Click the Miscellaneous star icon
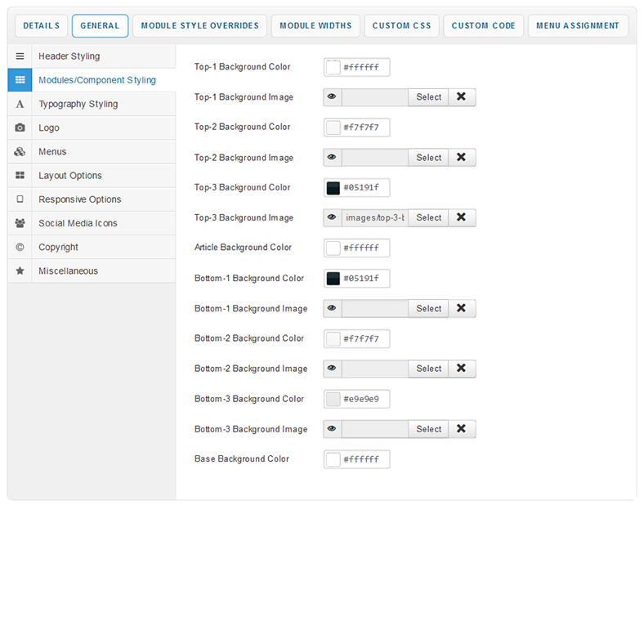 click(20, 271)
